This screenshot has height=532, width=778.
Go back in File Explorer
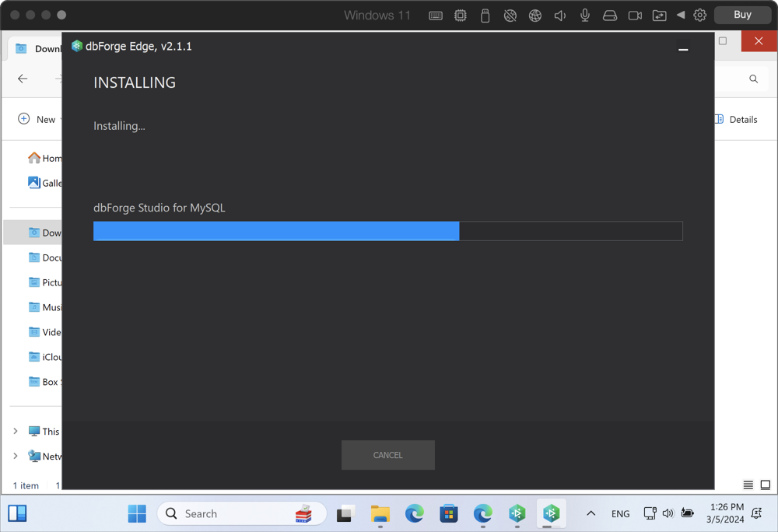[x=23, y=79]
